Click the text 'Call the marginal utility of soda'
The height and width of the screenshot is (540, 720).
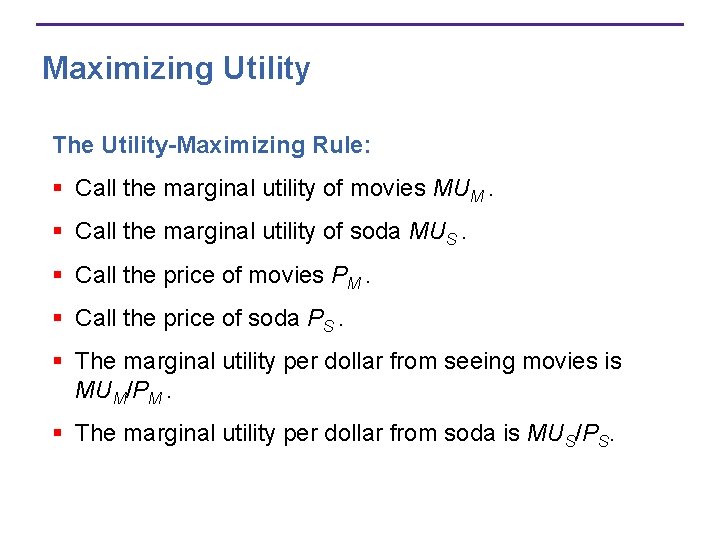click(x=238, y=231)
